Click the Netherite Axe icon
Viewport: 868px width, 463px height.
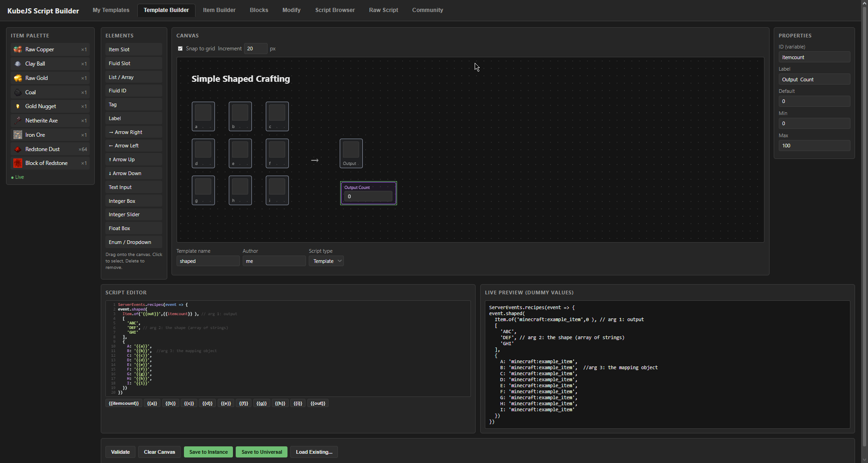coord(18,121)
